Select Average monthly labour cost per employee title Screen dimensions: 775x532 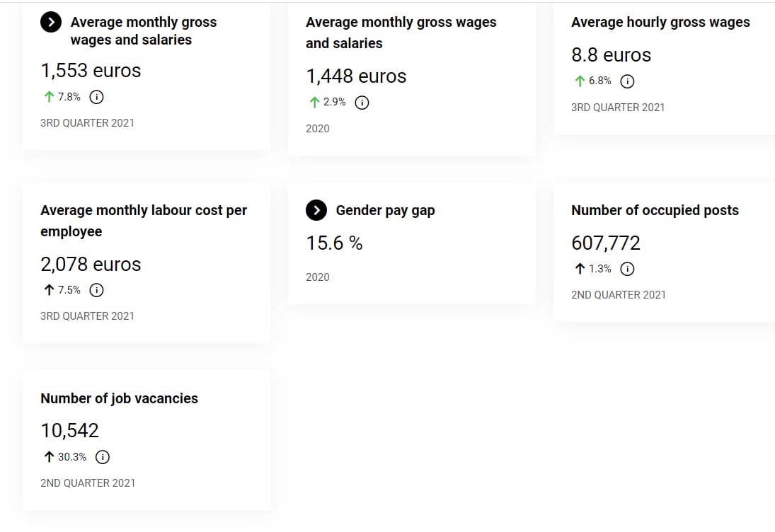[144, 221]
